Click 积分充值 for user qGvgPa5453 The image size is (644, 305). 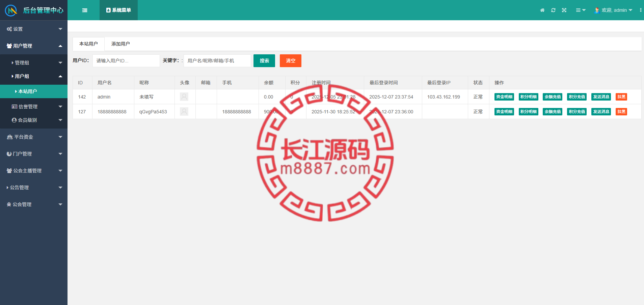tap(577, 112)
